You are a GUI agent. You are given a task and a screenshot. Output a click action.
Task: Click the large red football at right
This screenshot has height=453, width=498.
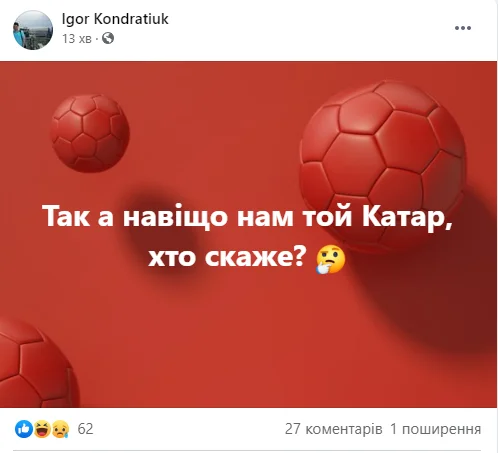383,165
